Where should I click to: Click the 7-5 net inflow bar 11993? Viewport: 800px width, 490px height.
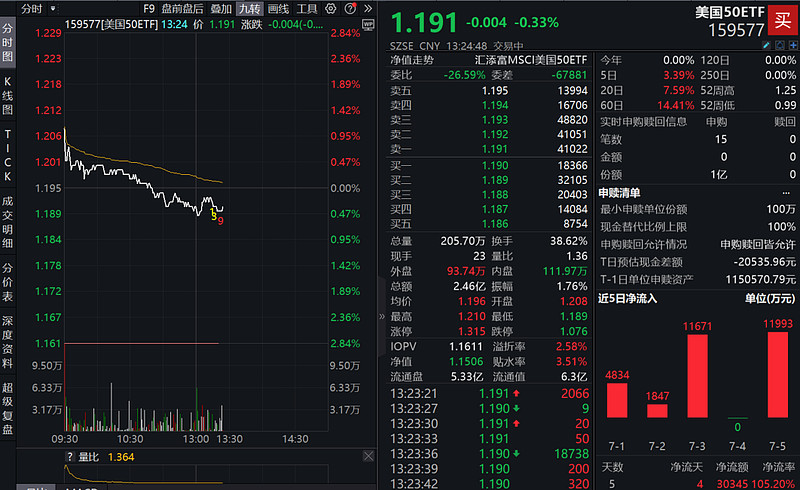pos(778,375)
